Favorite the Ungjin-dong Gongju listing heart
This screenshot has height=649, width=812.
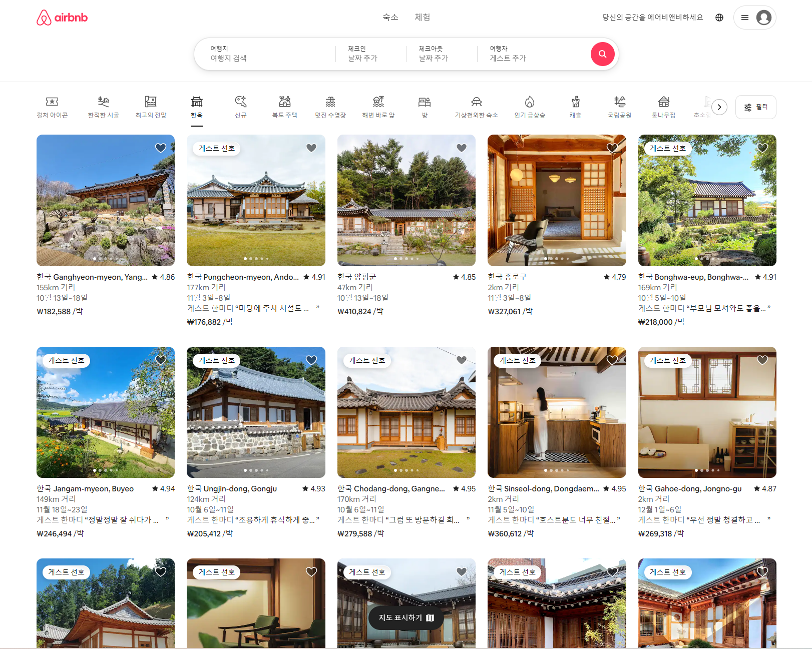311,360
